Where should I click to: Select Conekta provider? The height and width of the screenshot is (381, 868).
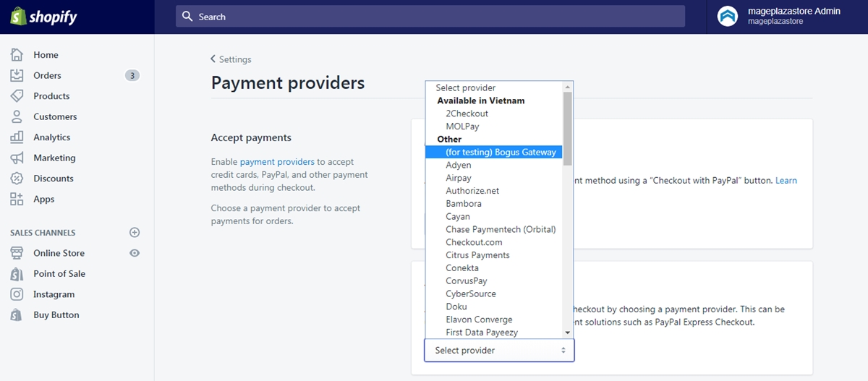pos(494,268)
